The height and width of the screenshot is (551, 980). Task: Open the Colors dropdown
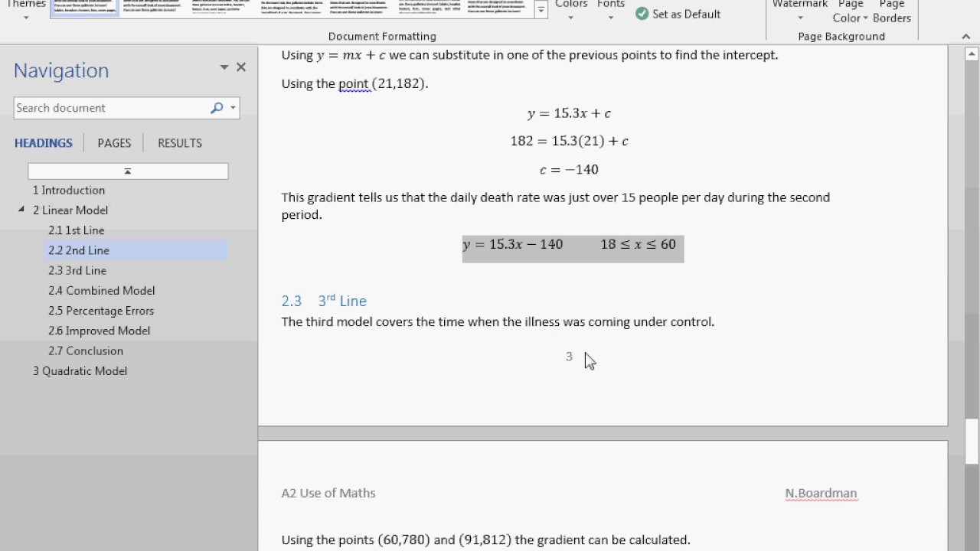[x=571, y=9]
